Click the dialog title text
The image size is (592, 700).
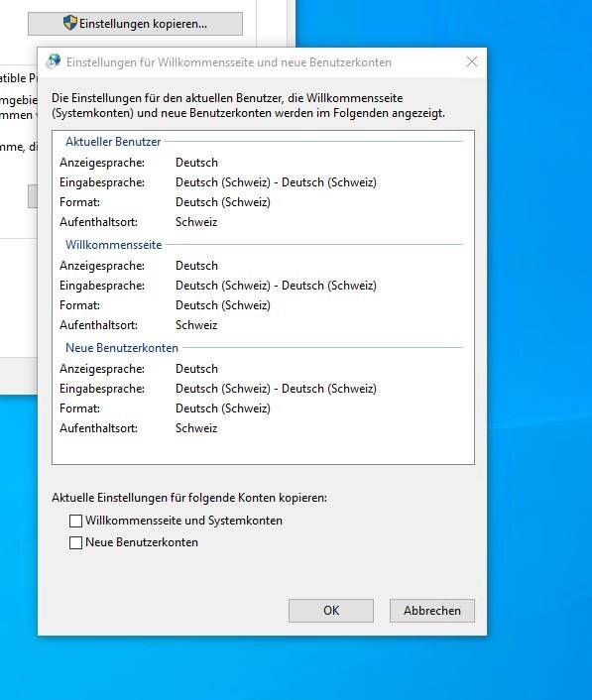[229, 62]
